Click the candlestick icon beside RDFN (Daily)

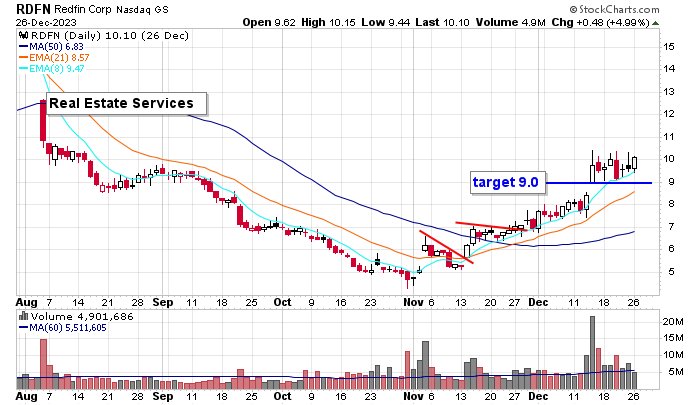(x=23, y=35)
